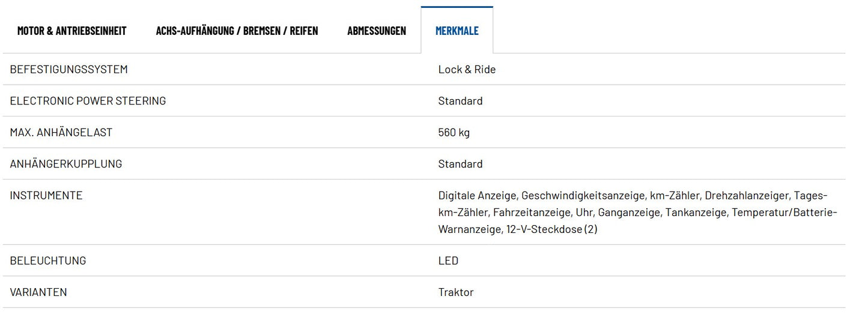Select the Traktor value
The height and width of the screenshot is (323, 868).
click(456, 292)
